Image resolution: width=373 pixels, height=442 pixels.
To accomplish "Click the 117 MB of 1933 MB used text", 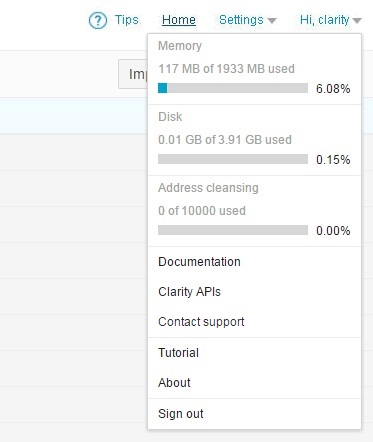I will [x=226, y=69].
